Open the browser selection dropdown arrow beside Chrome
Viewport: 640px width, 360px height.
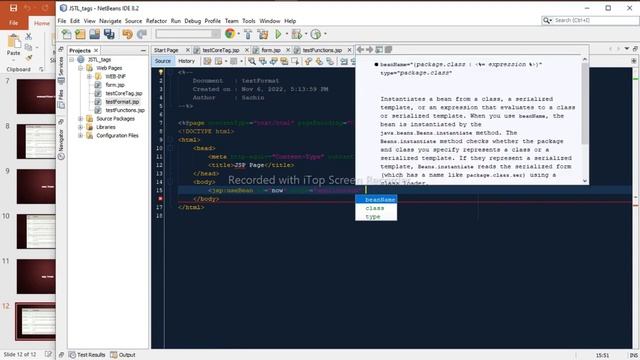(x=238, y=34)
